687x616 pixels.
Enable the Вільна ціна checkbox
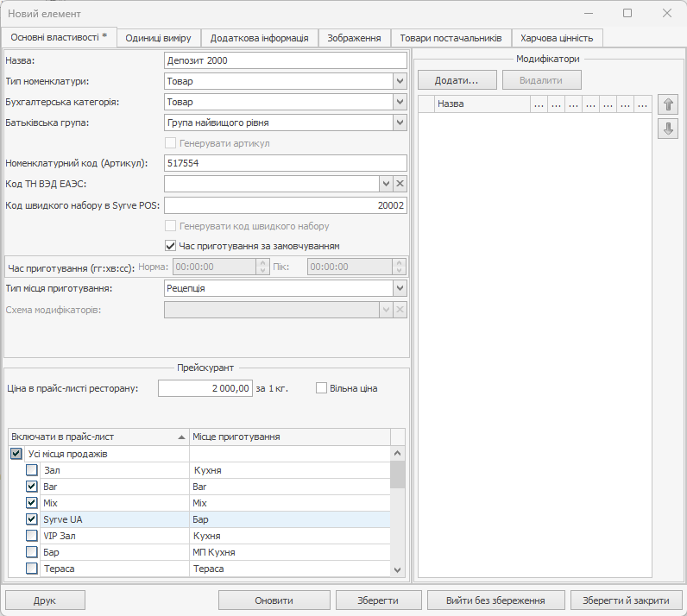[321, 388]
